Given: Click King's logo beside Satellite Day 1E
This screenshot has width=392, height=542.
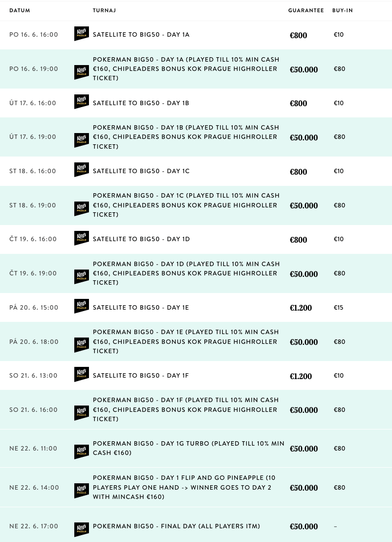Looking at the screenshot, I should (x=82, y=306).
